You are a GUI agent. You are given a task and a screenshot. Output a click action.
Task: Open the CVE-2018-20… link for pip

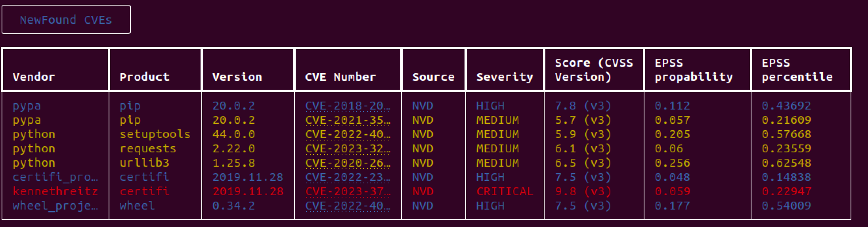coord(348,106)
